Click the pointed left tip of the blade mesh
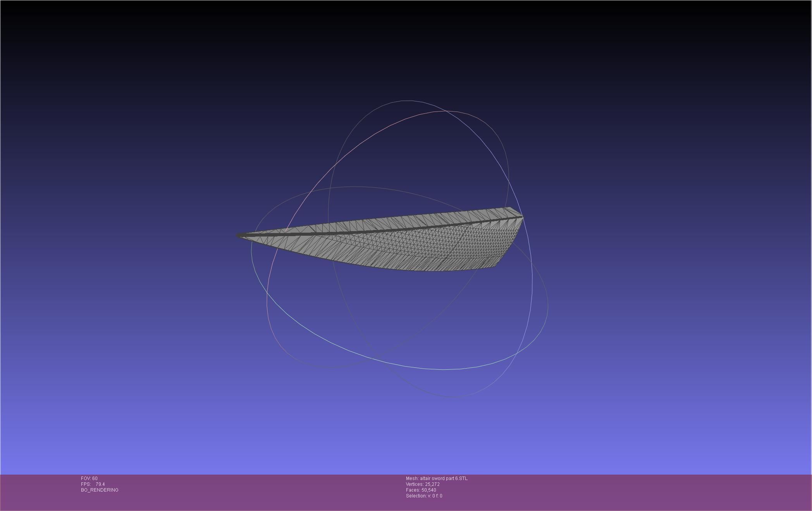 240,235
